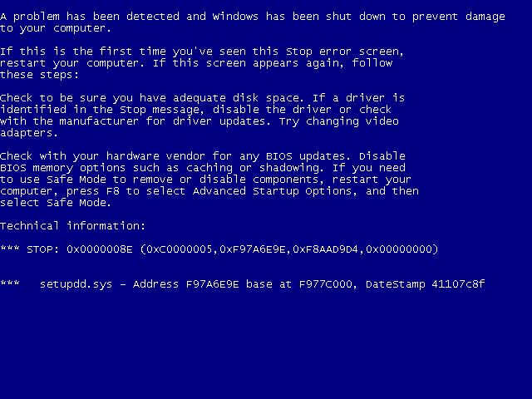This screenshot has width=532, height=399.
Task: Click the word 'adapters.'
Action: pos(29,133)
